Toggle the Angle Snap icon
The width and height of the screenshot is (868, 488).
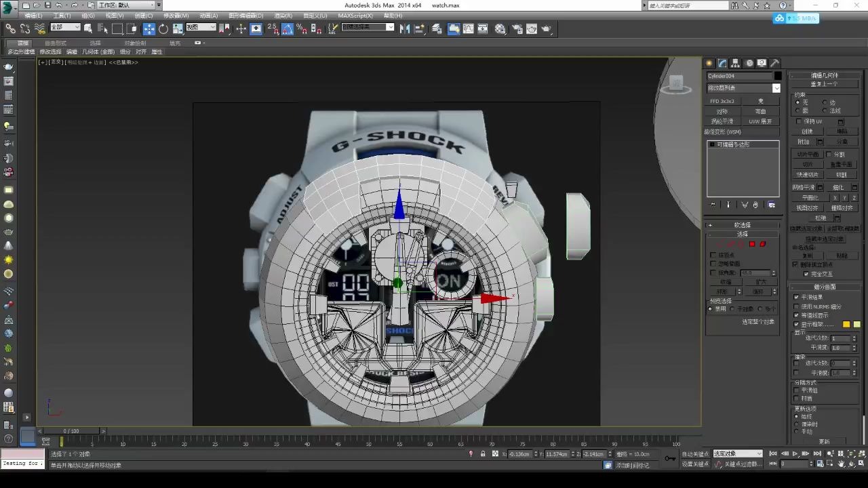(287, 28)
